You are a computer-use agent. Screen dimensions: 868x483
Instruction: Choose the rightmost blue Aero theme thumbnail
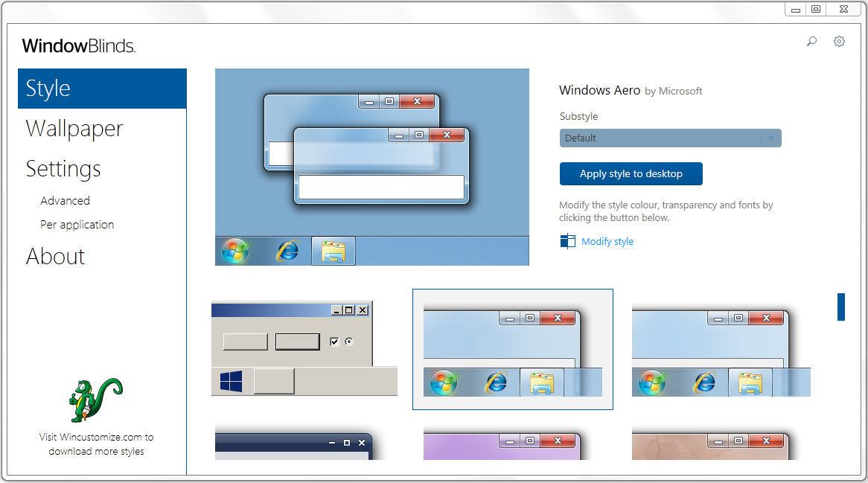coord(721,349)
